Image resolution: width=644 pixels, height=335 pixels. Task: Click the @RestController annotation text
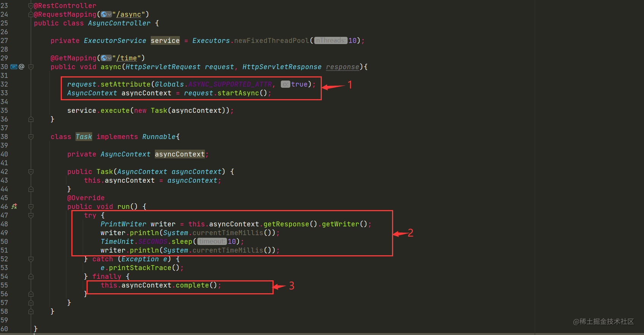tap(65, 6)
